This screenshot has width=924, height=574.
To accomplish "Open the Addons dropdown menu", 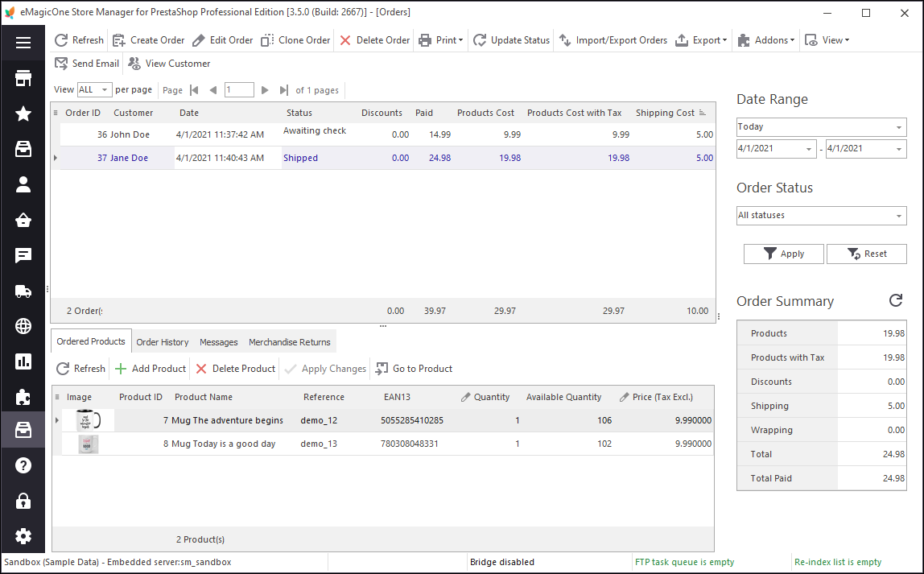I will (766, 40).
